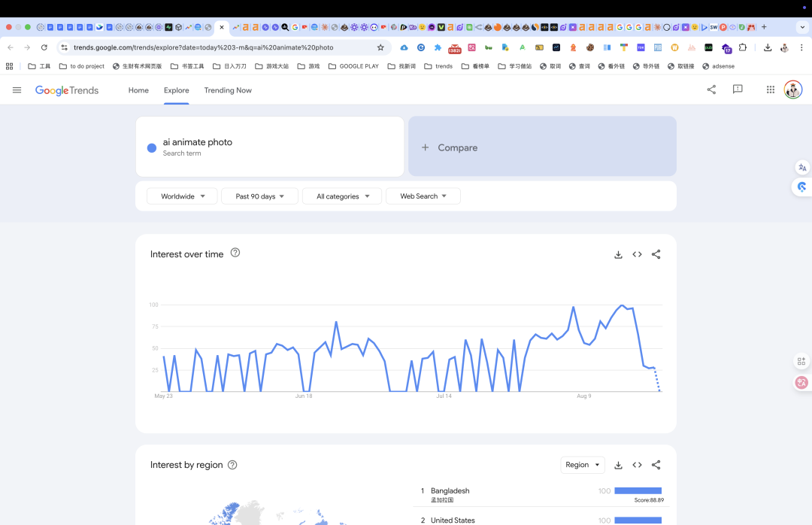Expand the Worldwide location dropdown

[182, 196]
